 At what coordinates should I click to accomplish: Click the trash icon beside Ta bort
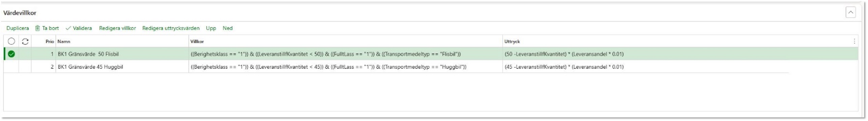click(x=37, y=28)
